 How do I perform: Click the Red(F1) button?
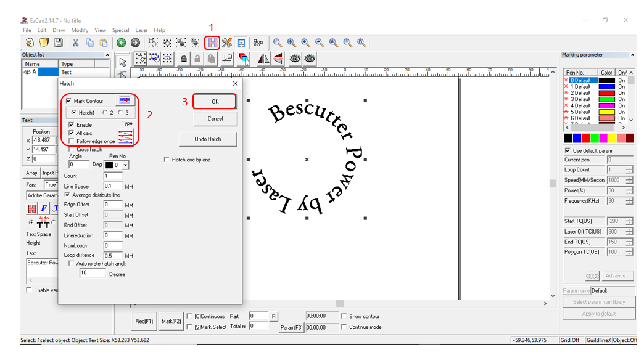[x=144, y=321]
